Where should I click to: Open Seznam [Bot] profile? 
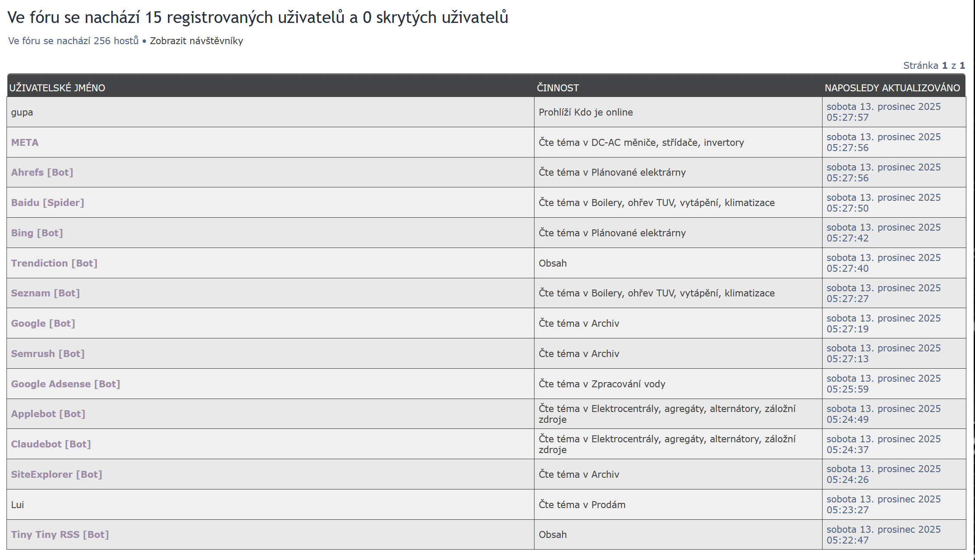point(45,293)
